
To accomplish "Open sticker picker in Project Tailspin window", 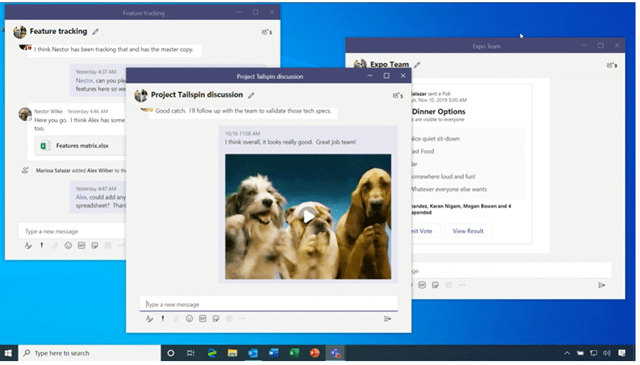I will (x=216, y=319).
